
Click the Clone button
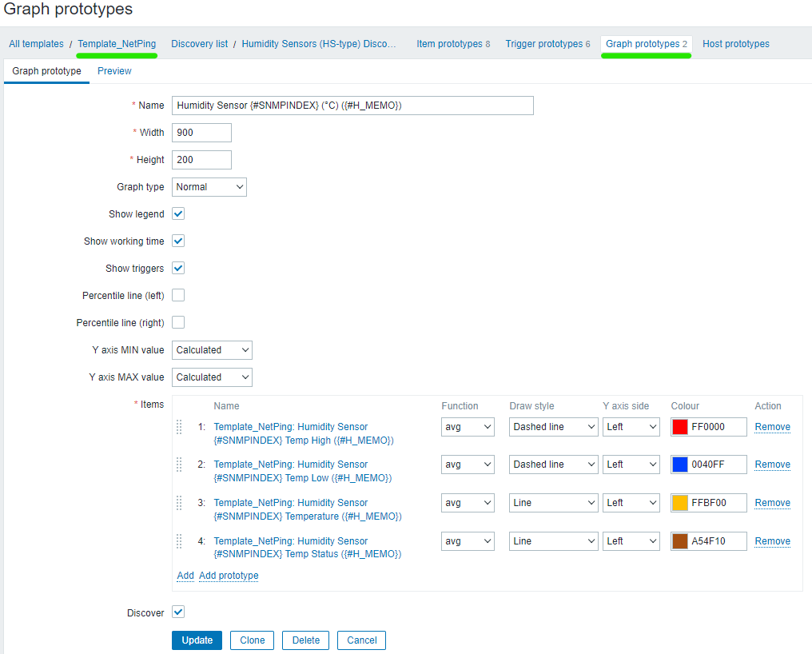point(252,640)
